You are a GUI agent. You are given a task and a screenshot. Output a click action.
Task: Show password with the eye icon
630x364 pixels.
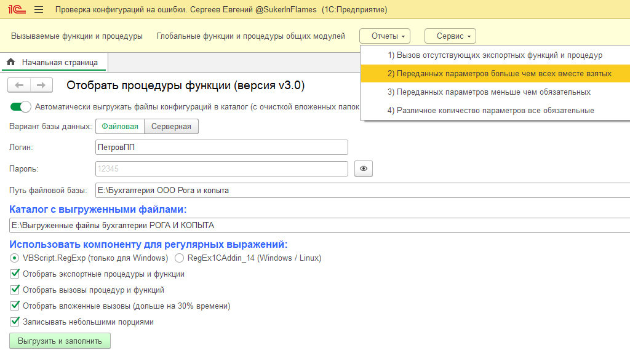pos(363,168)
